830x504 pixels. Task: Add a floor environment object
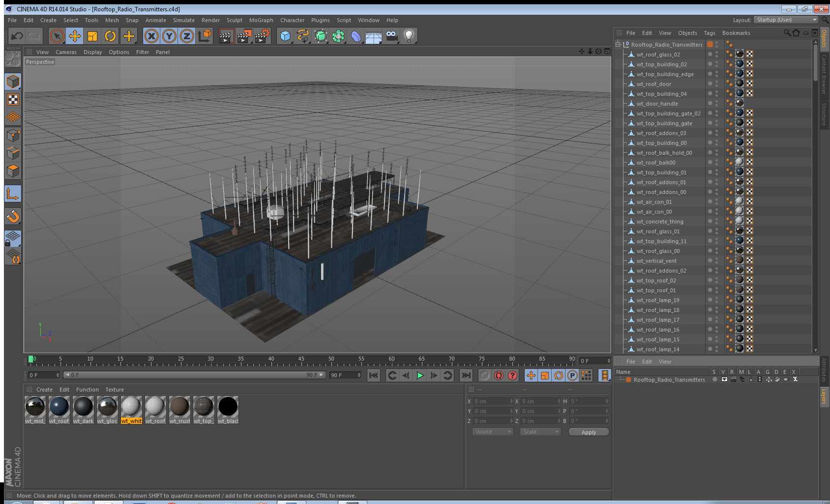click(374, 36)
